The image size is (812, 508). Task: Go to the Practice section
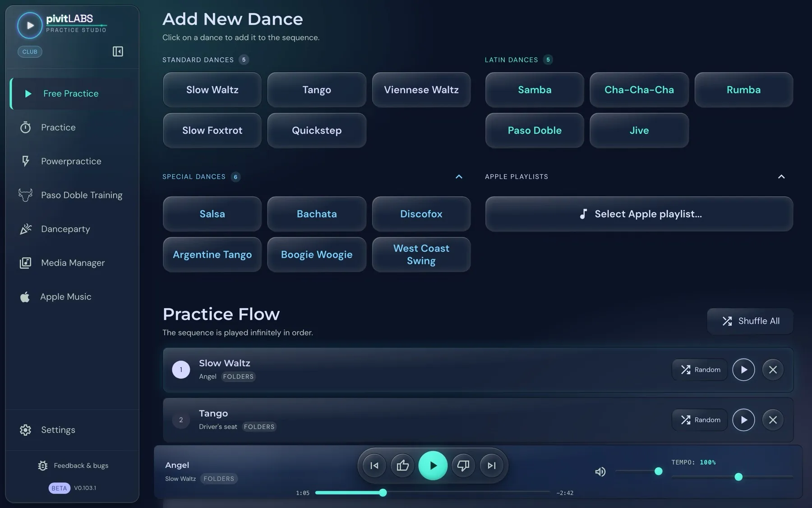click(x=72, y=127)
